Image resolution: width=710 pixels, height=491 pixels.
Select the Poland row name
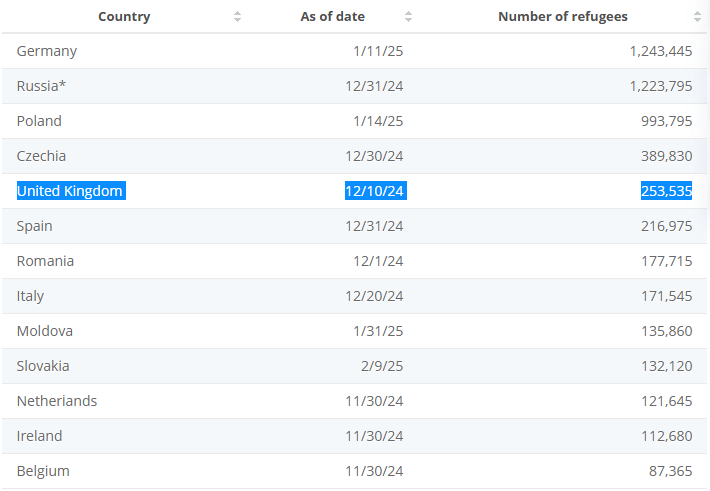(39, 121)
